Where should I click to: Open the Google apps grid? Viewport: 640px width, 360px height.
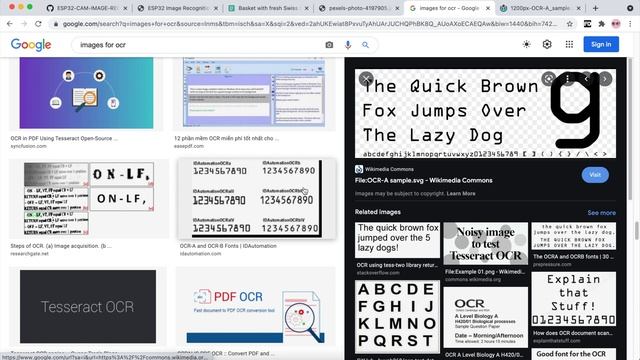point(569,44)
